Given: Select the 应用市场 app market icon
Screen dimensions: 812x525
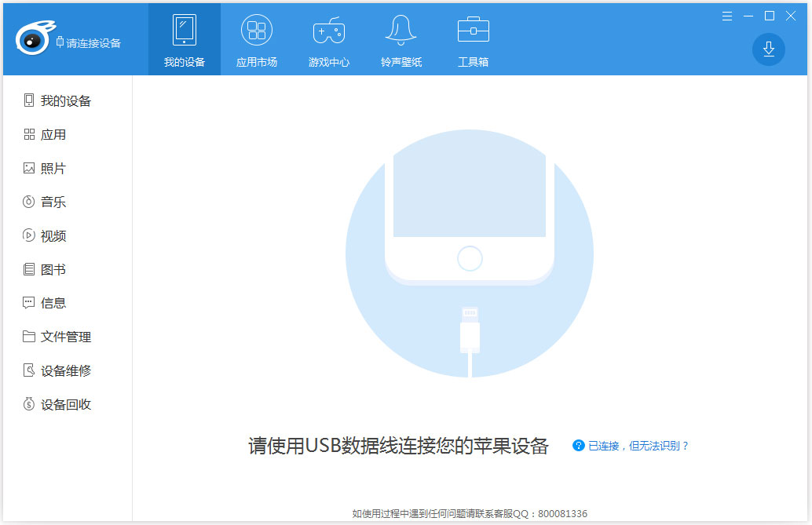Looking at the screenshot, I should [256, 31].
